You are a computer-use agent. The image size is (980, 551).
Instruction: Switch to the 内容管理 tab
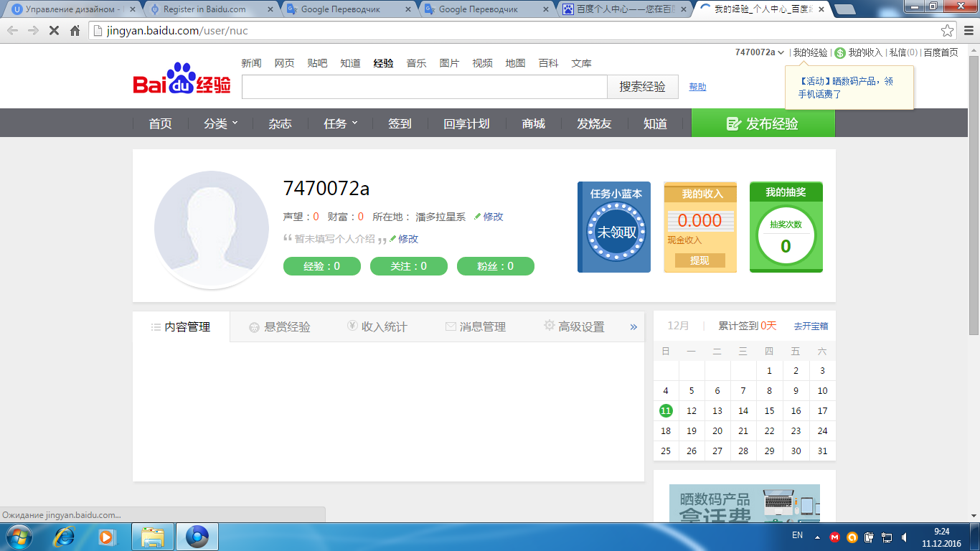(x=181, y=326)
